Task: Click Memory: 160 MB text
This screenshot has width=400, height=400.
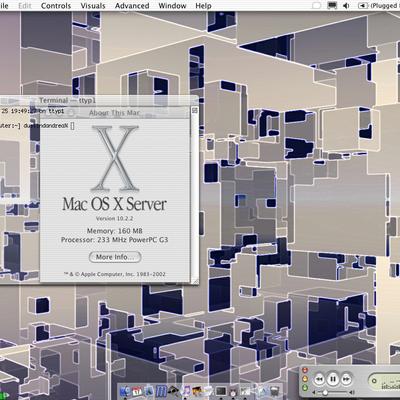Action: (x=115, y=231)
